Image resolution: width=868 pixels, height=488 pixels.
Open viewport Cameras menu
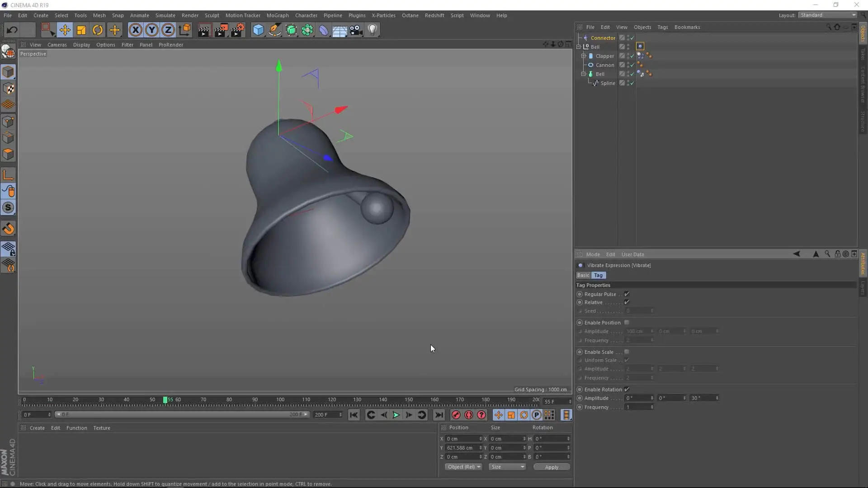click(x=57, y=45)
